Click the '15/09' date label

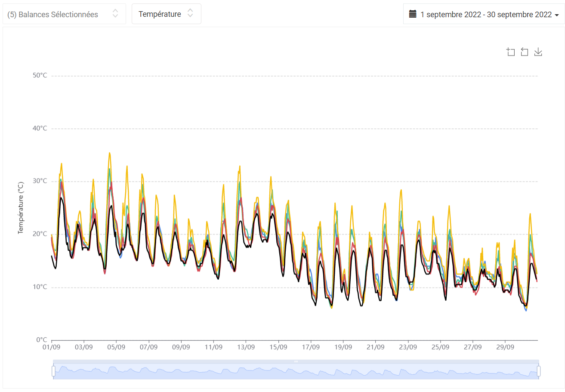click(x=278, y=347)
